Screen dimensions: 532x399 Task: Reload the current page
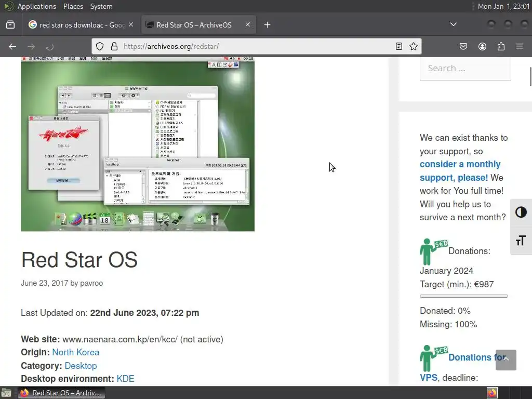pyautogui.click(x=49, y=46)
